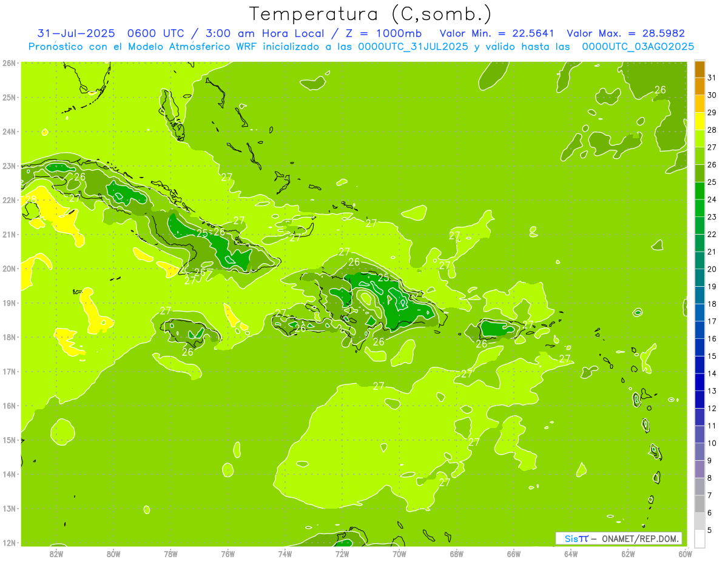Click "Valor Min. = 22.5641" text

pyautogui.click(x=496, y=33)
